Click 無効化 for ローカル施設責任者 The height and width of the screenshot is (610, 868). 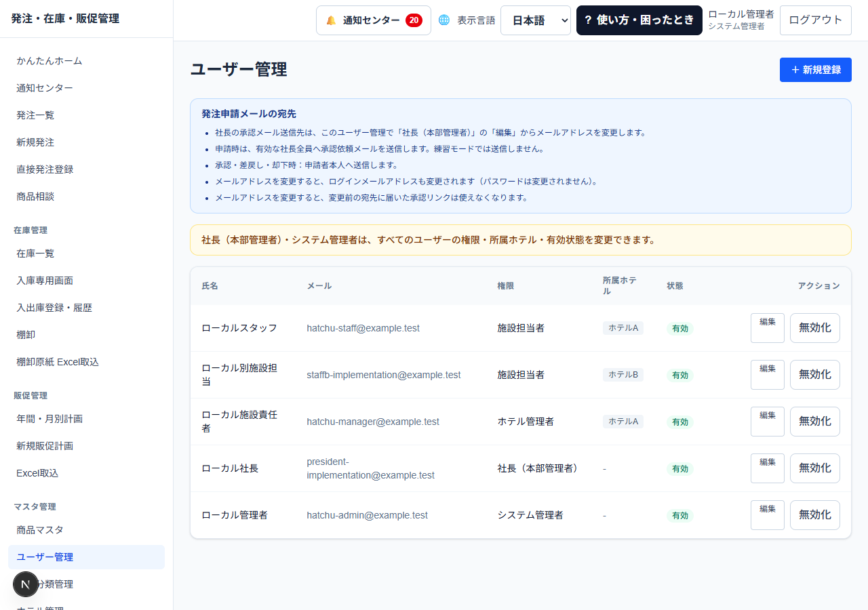[815, 422]
